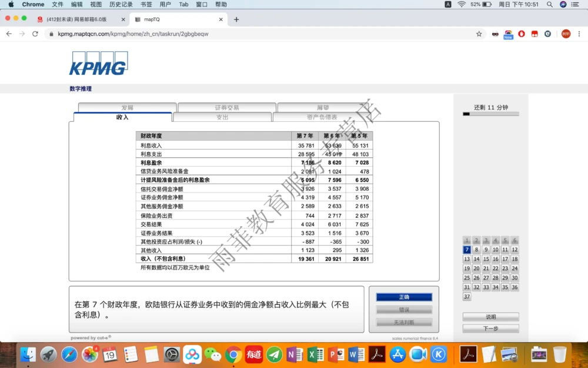Click the 说明 button
Image resolution: width=588 pixels, height=368 pixels.
(x=490, y=316)
